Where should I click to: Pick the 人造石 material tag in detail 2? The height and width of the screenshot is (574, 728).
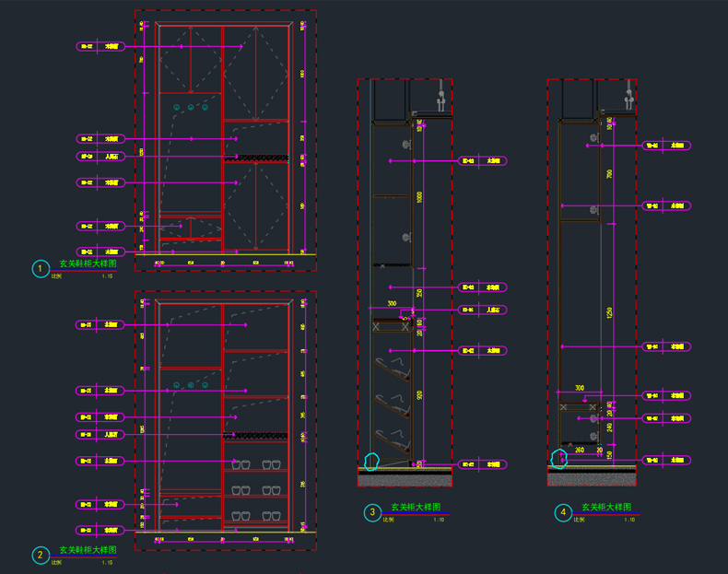100,435
